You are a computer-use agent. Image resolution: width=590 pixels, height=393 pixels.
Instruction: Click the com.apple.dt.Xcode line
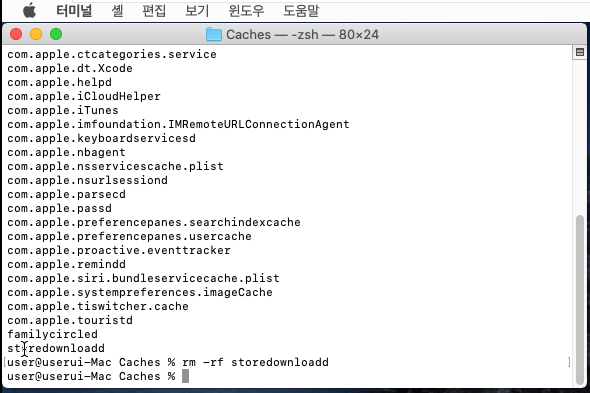(x=70, y=69)
